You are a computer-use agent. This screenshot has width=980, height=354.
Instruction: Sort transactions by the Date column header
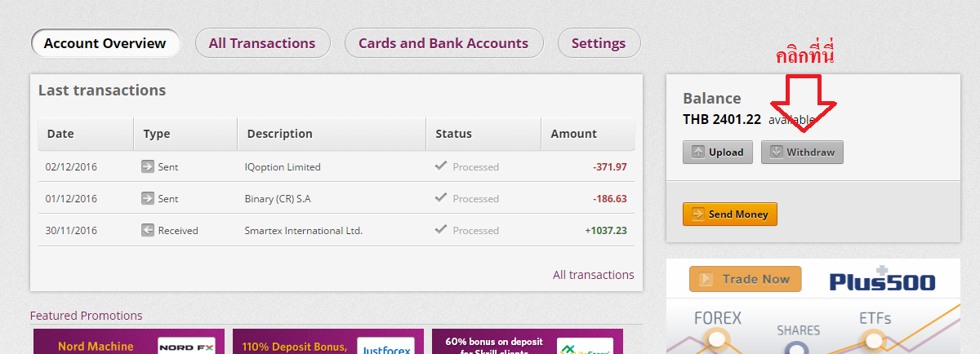(61, 134)
